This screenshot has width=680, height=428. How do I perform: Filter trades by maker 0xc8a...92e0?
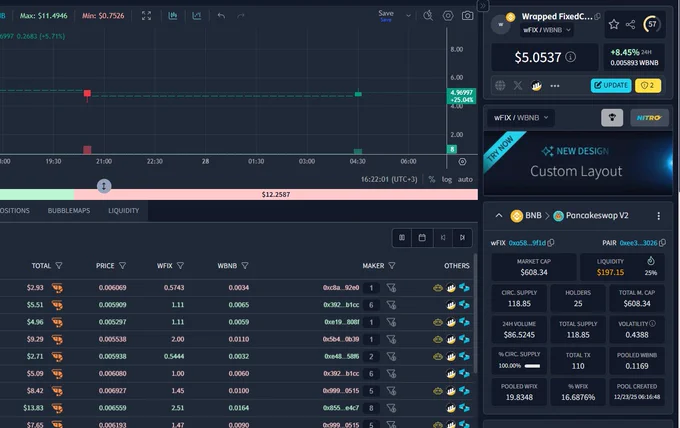coord(391,288)
